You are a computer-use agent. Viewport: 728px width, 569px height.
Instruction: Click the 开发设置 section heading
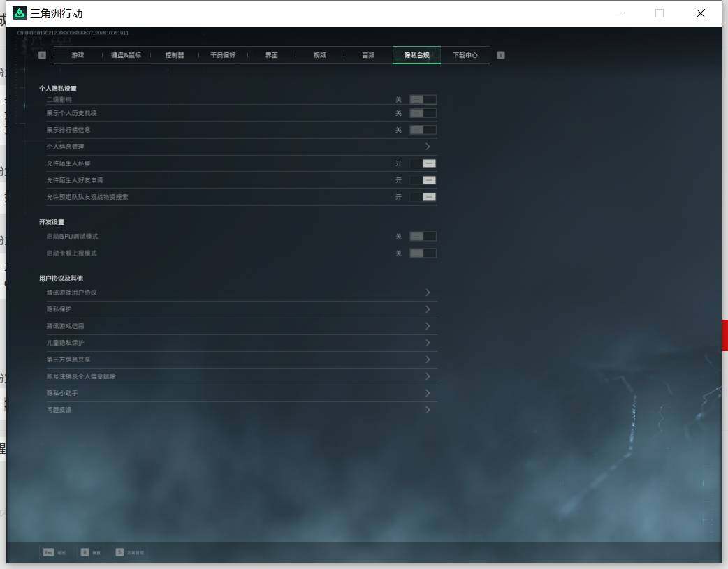coord(52,222)
